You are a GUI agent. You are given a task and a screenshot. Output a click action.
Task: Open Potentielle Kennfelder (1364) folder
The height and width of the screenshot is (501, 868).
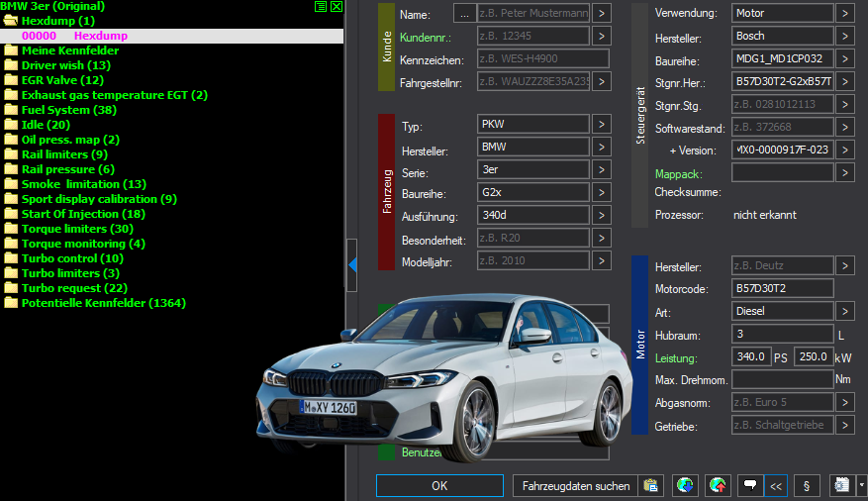click(104, 303)
